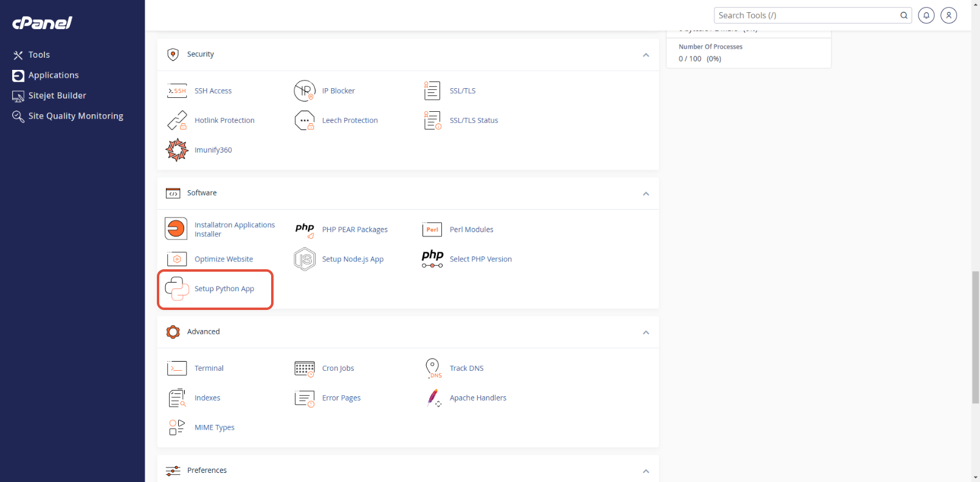The width and height of the screenshot is (980, 482).
Task: Open the Installatron Applications Installer icon
Action: (x=176, y=229)
